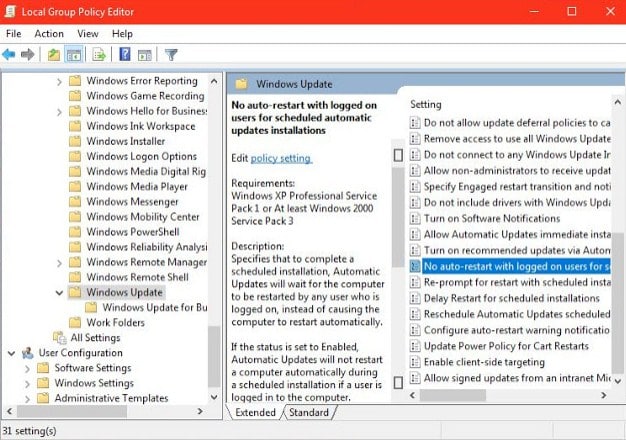Click folder icon of Windows Installer

point(75,141)
